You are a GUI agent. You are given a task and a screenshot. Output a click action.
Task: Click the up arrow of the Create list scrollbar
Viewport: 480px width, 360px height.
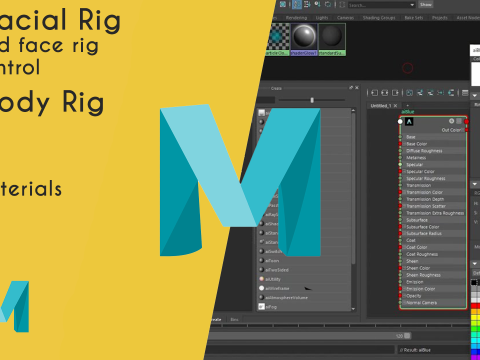pos(353,110)
